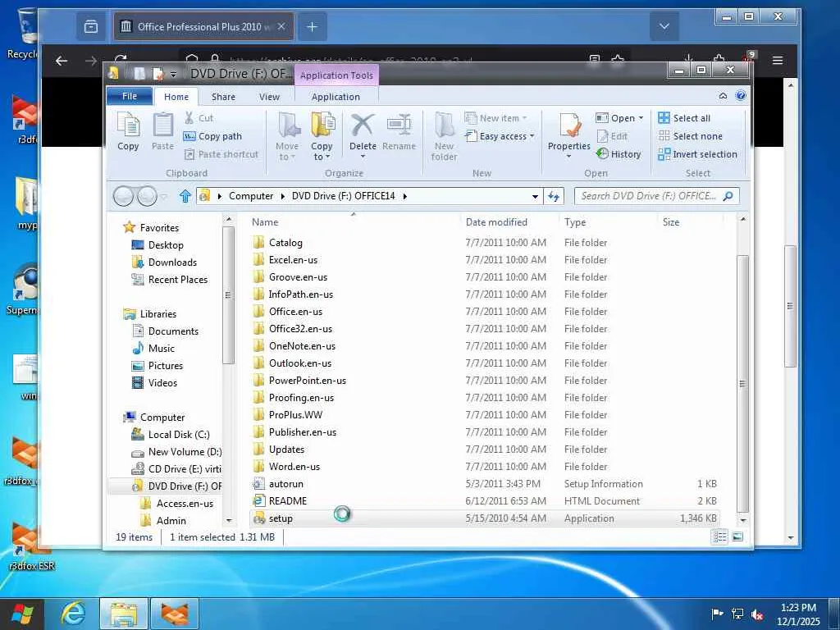The height and width of the screenshot is (630, 840).
Task: Open the dropdown arrow beside Open
Action: click(641, 118)
